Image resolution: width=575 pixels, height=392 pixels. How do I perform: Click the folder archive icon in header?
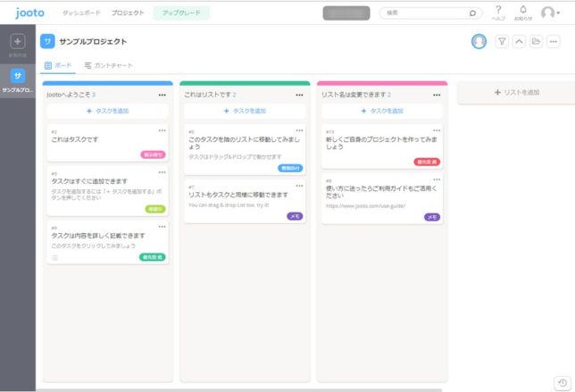(x=536, y=41)
